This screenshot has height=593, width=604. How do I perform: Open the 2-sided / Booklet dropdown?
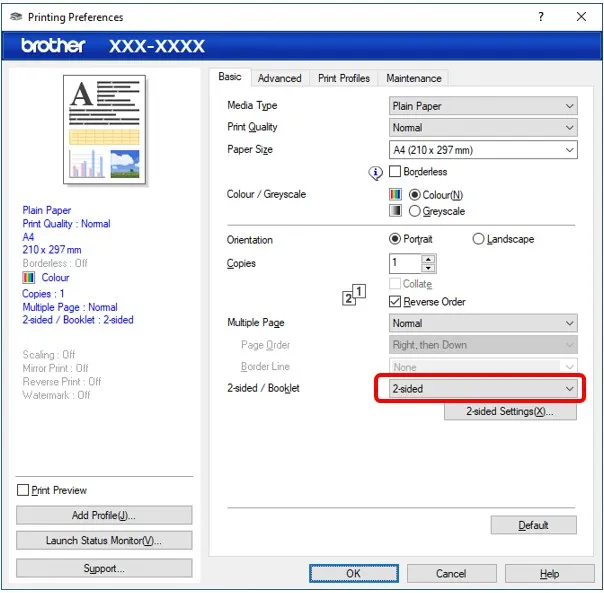pyautogui.click(x=483, y=388)
